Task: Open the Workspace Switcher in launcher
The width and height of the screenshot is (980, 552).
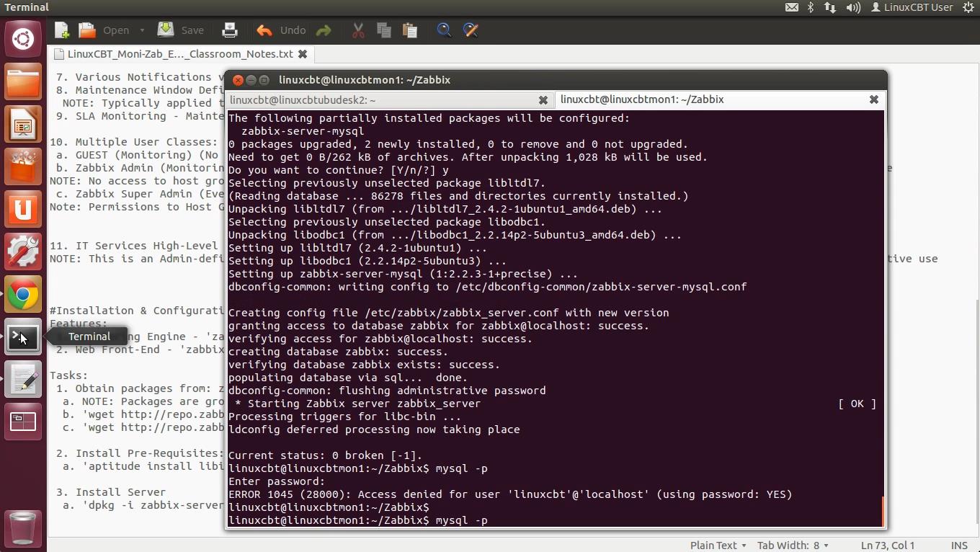Action: [23, 422]
